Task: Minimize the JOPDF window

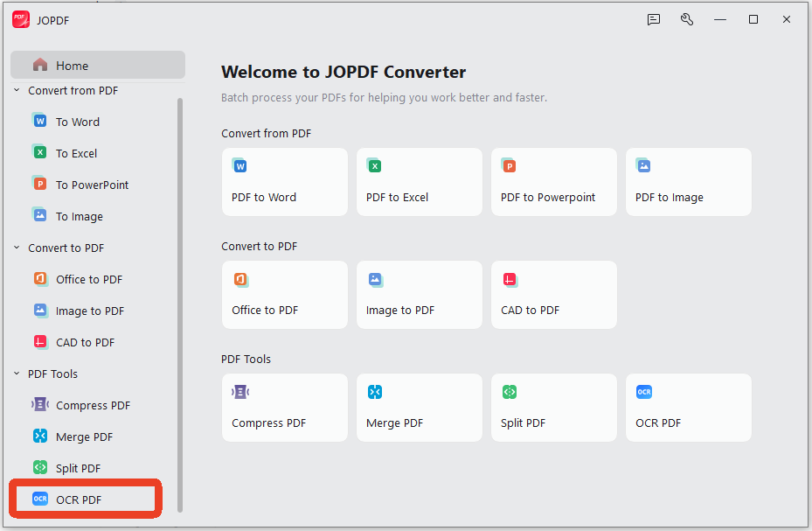Action: (x=720, y=20)
